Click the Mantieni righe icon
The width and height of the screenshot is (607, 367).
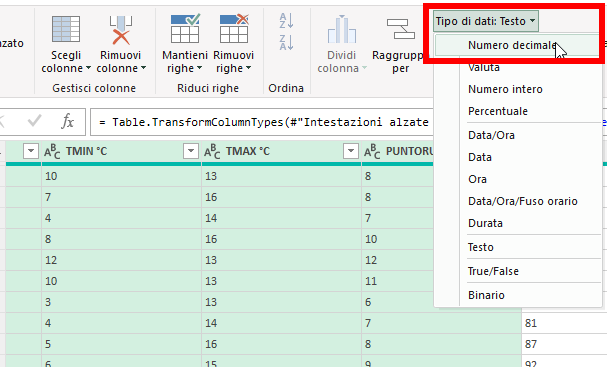click(185, 28)
